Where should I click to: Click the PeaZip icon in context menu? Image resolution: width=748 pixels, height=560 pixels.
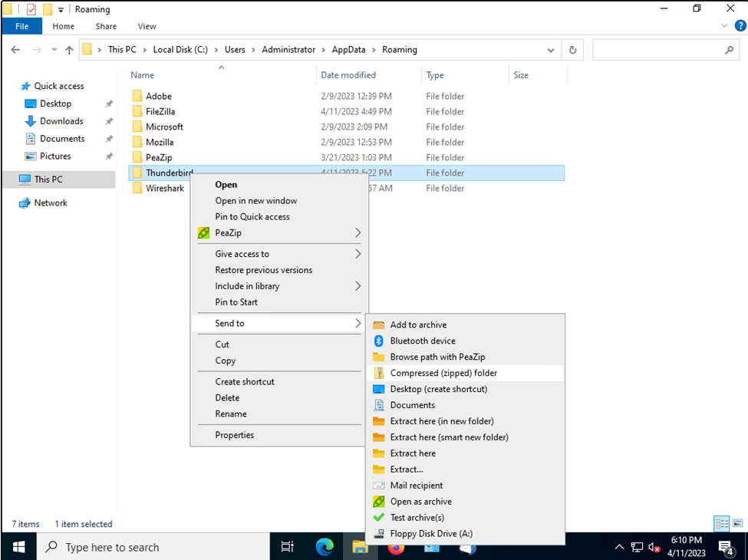204,232
